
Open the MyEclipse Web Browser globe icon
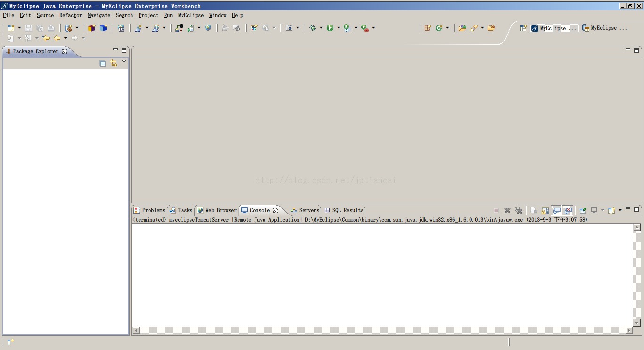[208, 28]
